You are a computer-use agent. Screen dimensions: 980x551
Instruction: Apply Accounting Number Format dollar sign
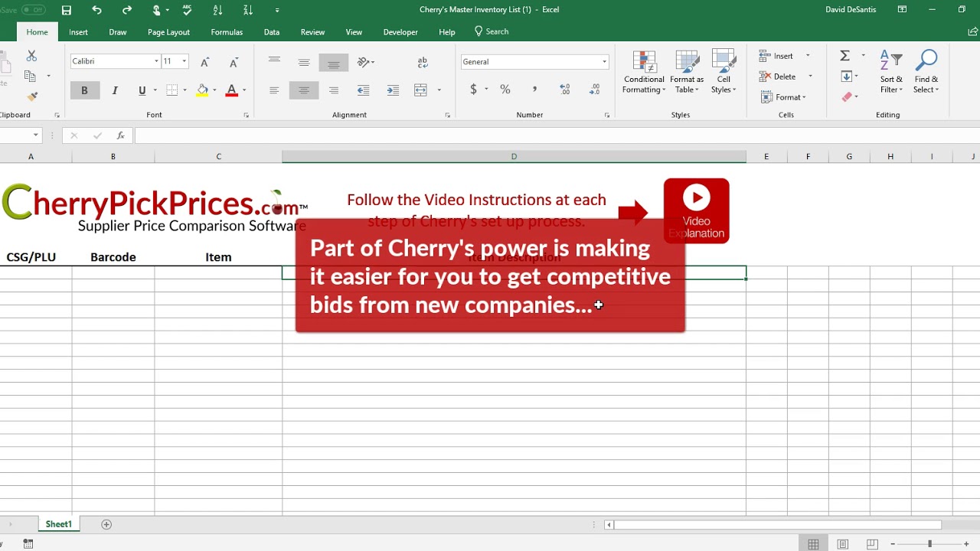pyautogui.click(x=473, y=90)
